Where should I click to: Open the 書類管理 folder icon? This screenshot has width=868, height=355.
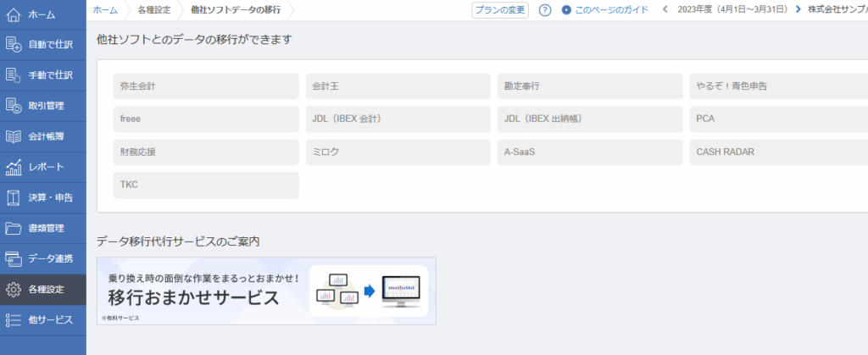click(14, 228)
